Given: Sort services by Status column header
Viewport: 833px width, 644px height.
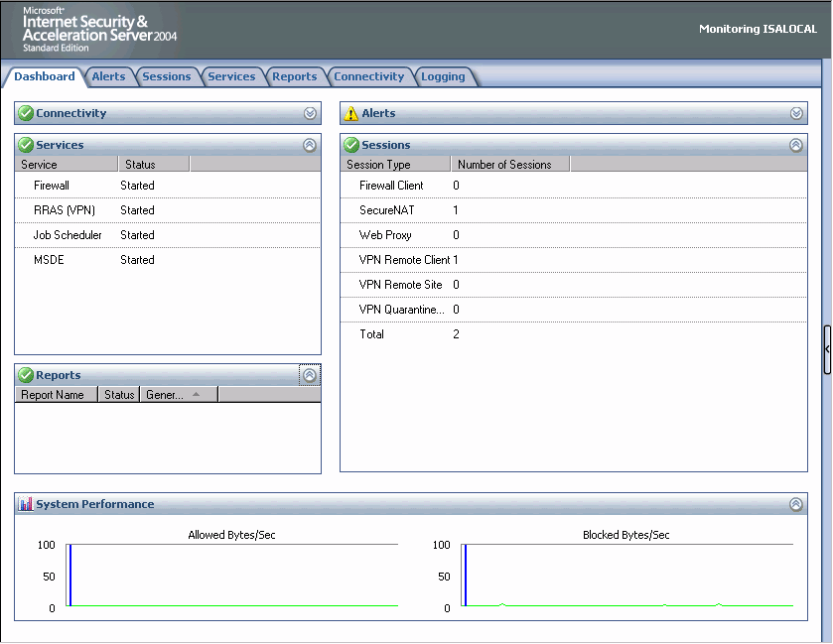Looking at the screenshot, I should coord(153,165).
